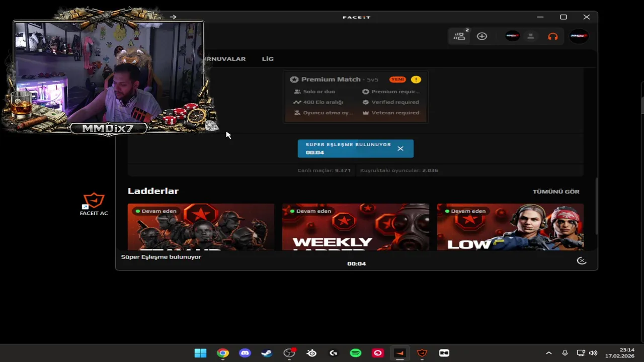Click the plus circle to add a party member
Image resolution: width=644 pixels, height=362 pixels.
tap(482, 36)
